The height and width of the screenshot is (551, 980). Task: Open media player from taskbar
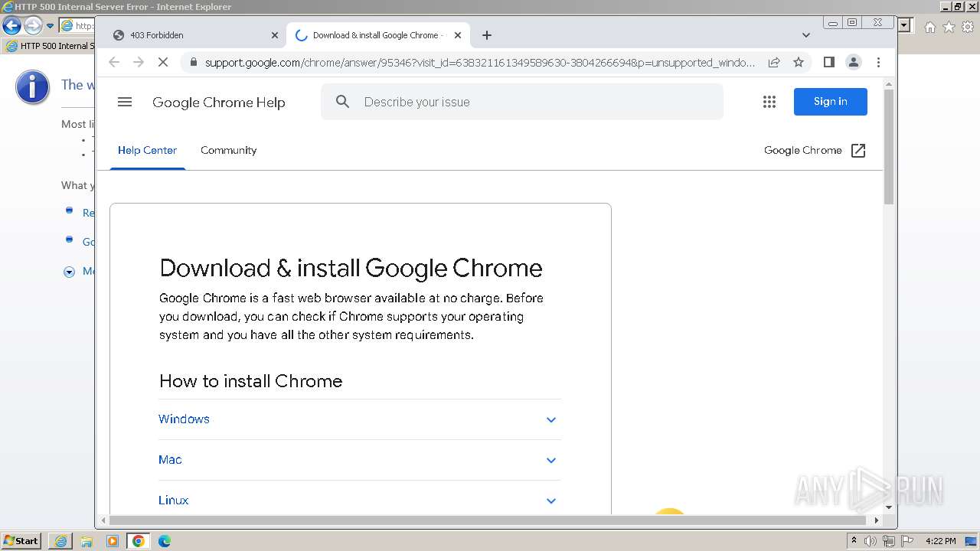[x=113, y=541]
